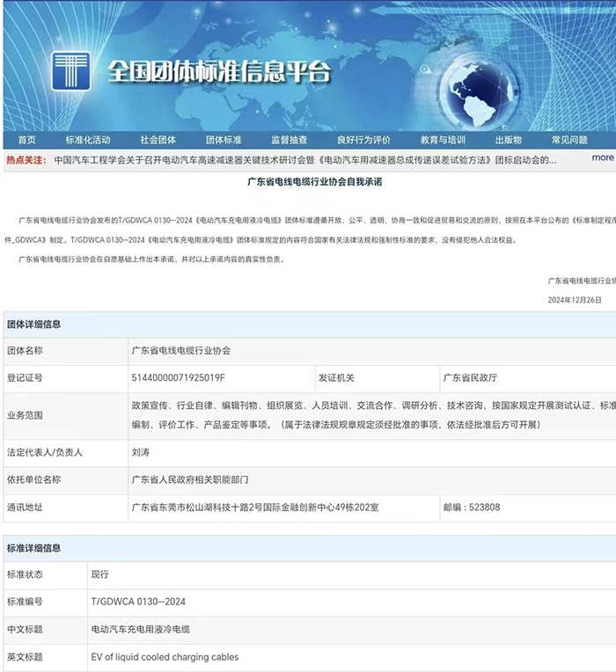Select 教育与培训 in the navigation
Screen dimensions: 616x672
pos(443,140)
